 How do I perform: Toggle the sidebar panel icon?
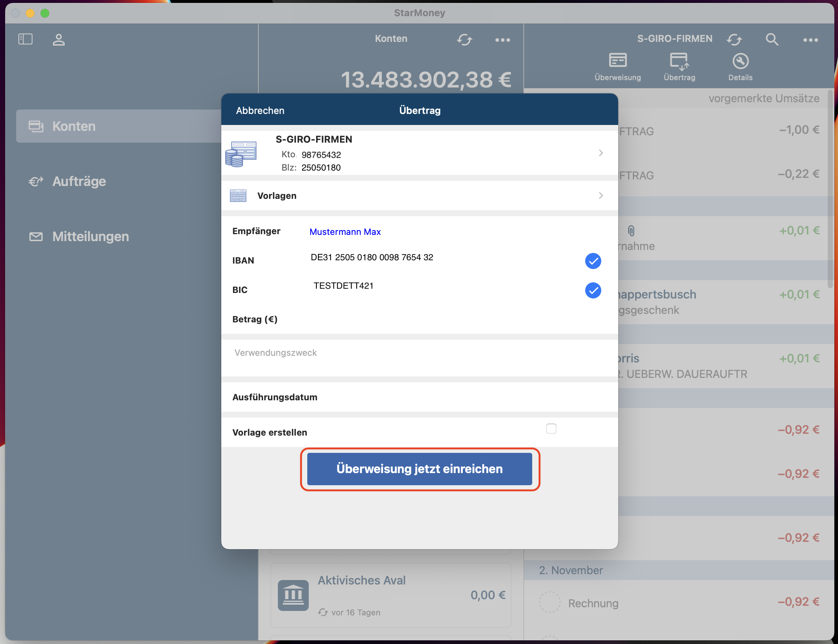click(25, 39)
